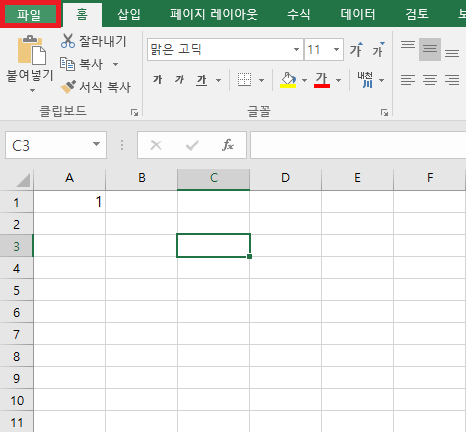Viewport: 466px width, 432px height.
Task: Open the 삽입 ribbon tab
Action: (129, 14)
